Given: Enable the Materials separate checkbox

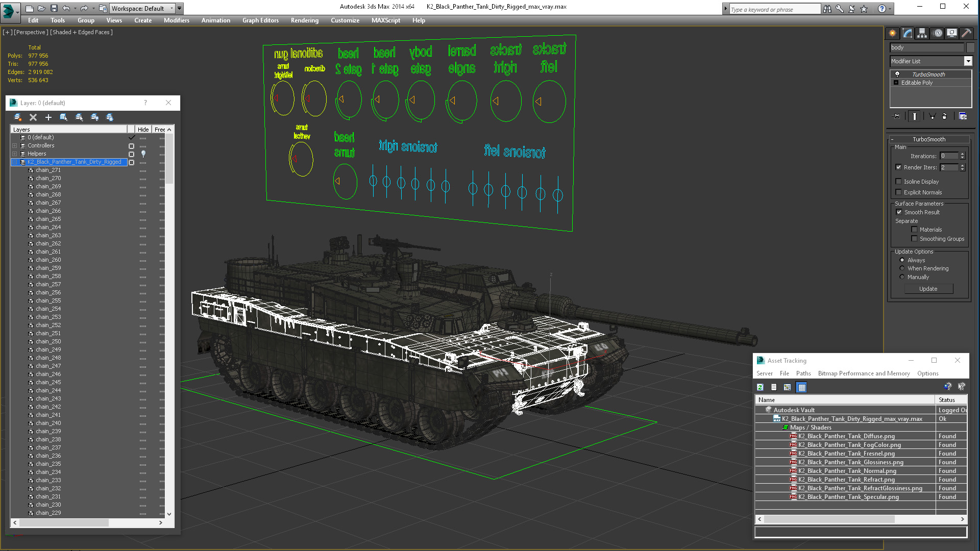Looking at the screenshot, I should (914, 230).
